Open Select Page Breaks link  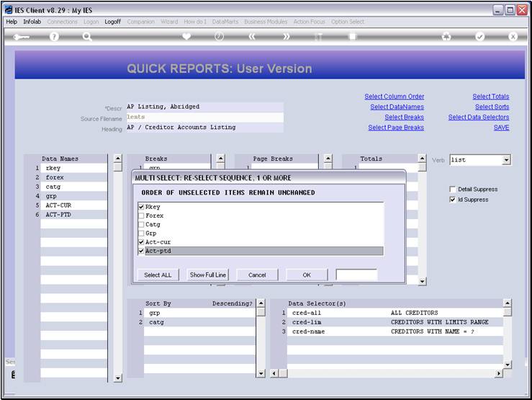(396, 128)
